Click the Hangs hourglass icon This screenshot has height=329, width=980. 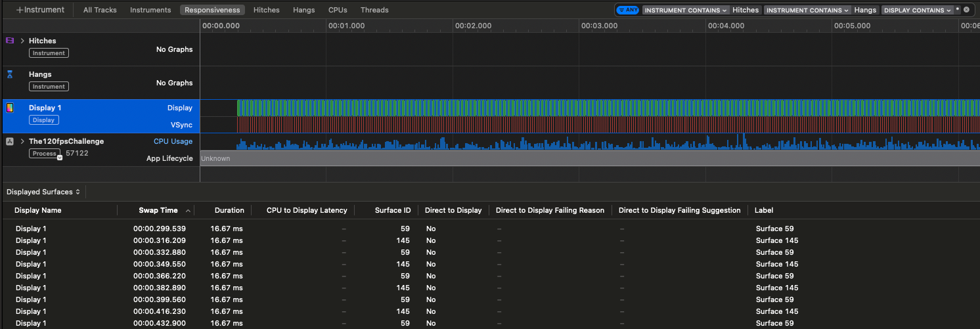point(10,75)
